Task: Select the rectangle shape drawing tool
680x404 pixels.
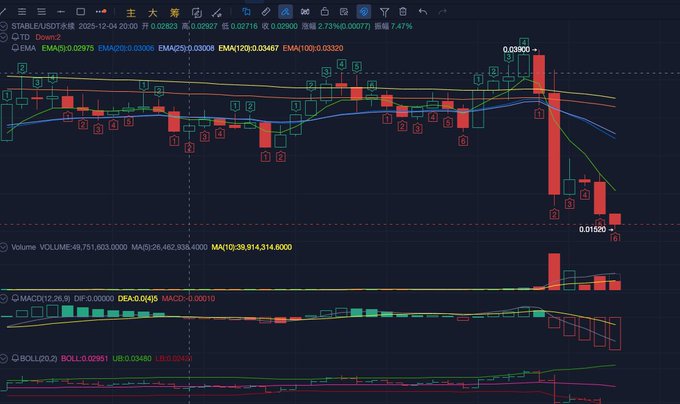Action: (x=81, y=11)
